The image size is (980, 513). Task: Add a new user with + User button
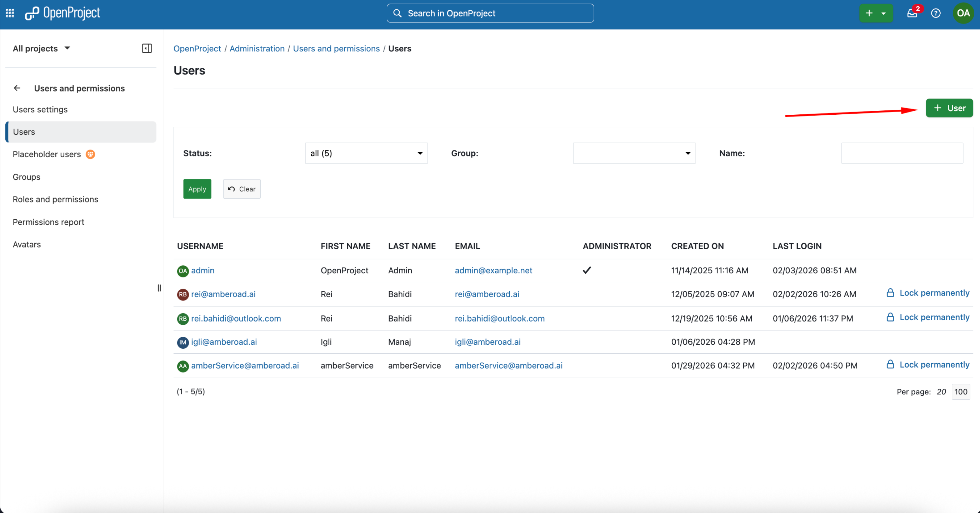(x=949, y=108)
